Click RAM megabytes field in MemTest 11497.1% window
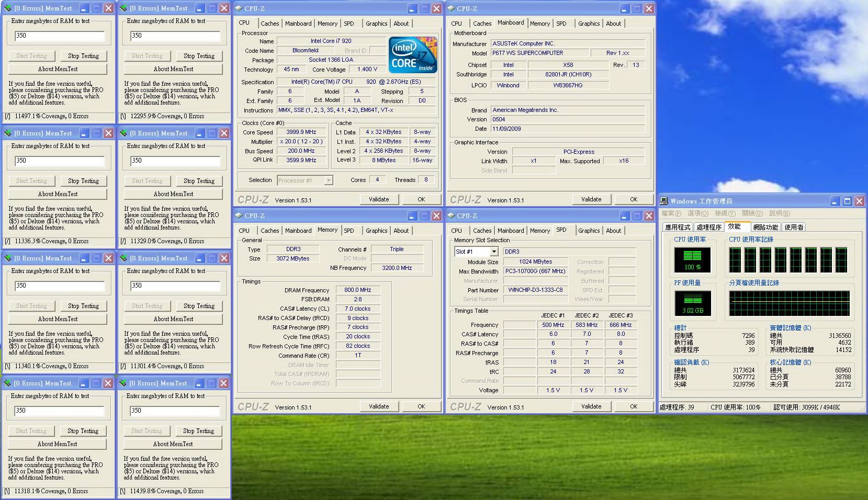 pos(59,36)
